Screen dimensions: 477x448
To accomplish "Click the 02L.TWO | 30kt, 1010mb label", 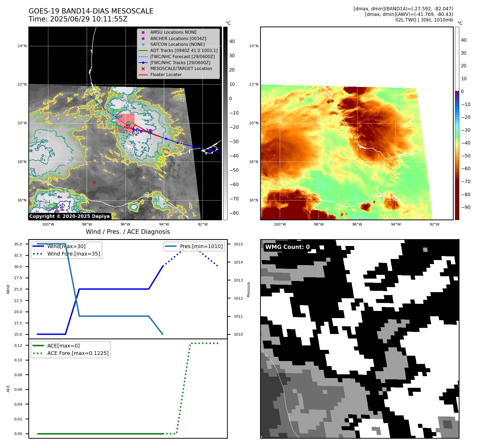I will coord(424,20).
